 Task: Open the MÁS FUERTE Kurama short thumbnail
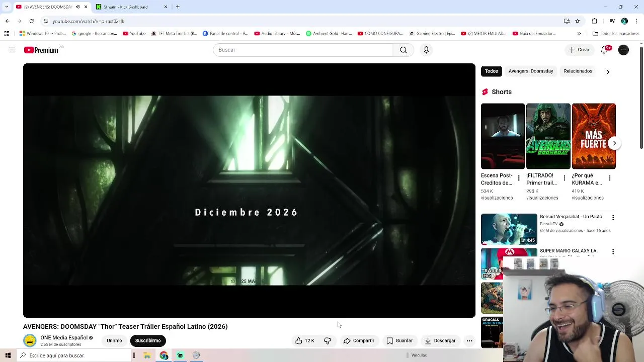pos(594,136)
